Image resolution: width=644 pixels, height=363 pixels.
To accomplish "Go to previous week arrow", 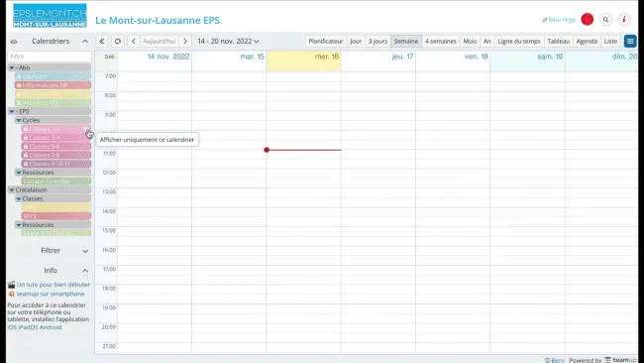I will click(134, 41).
